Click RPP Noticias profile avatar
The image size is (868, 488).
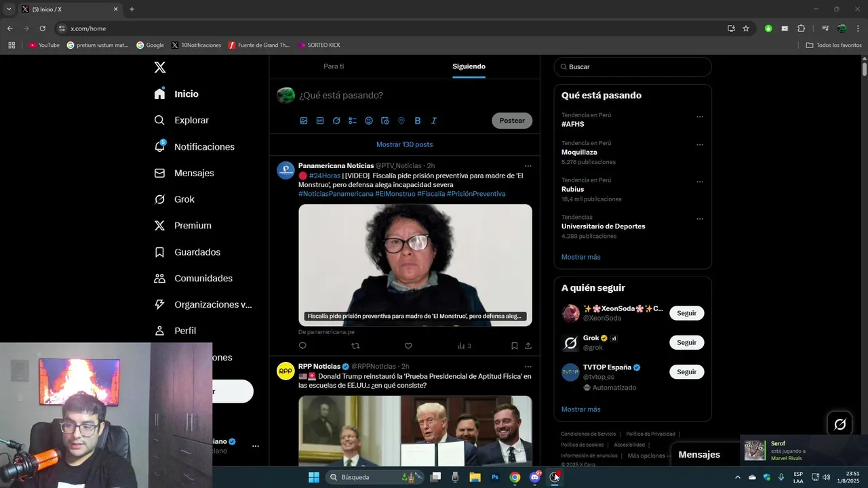click(285, 371)
